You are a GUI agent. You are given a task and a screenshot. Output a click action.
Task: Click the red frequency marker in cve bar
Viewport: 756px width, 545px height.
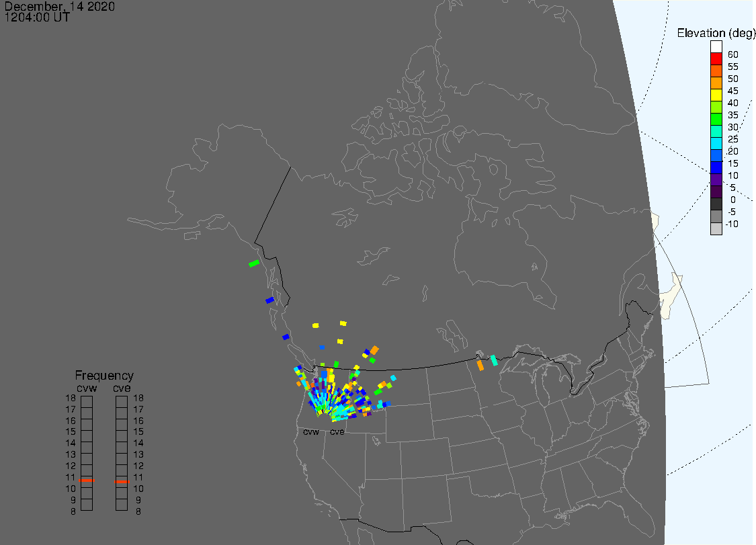122,481
